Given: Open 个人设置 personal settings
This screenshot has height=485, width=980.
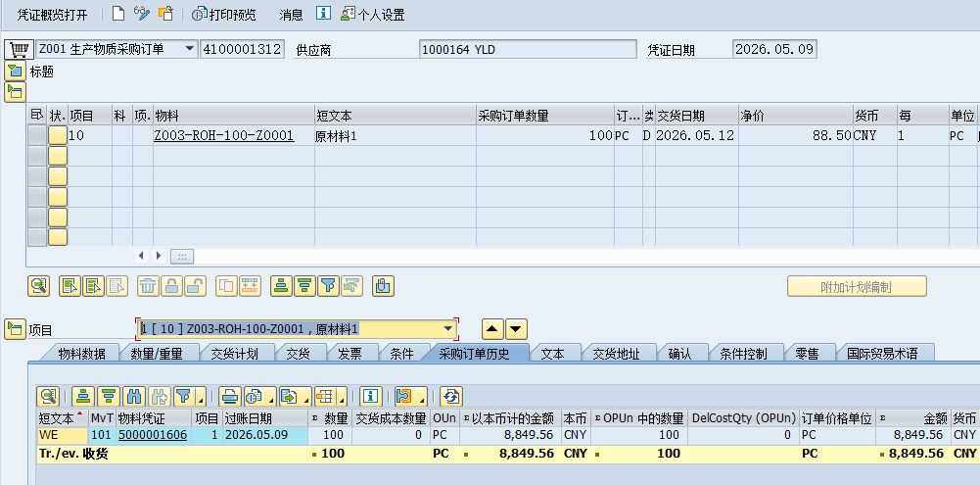Looking at the screenshot, I should point(373,15).
